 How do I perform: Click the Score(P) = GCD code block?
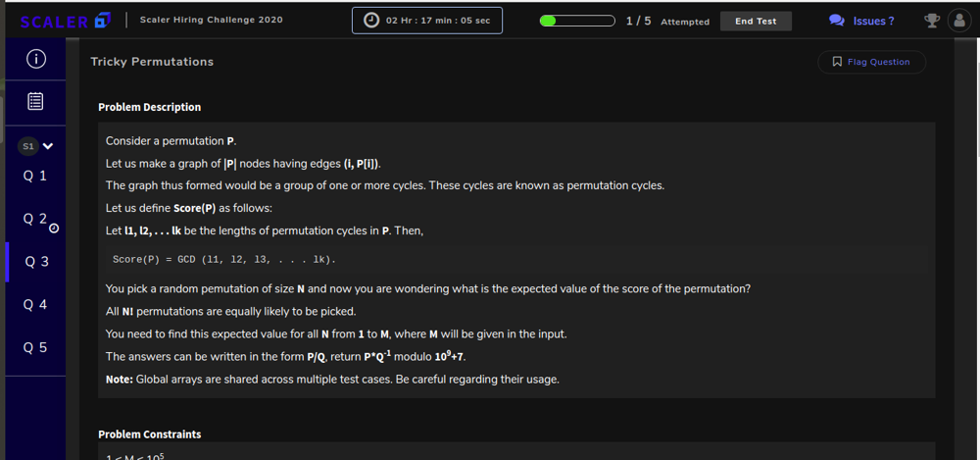[516, 259]
